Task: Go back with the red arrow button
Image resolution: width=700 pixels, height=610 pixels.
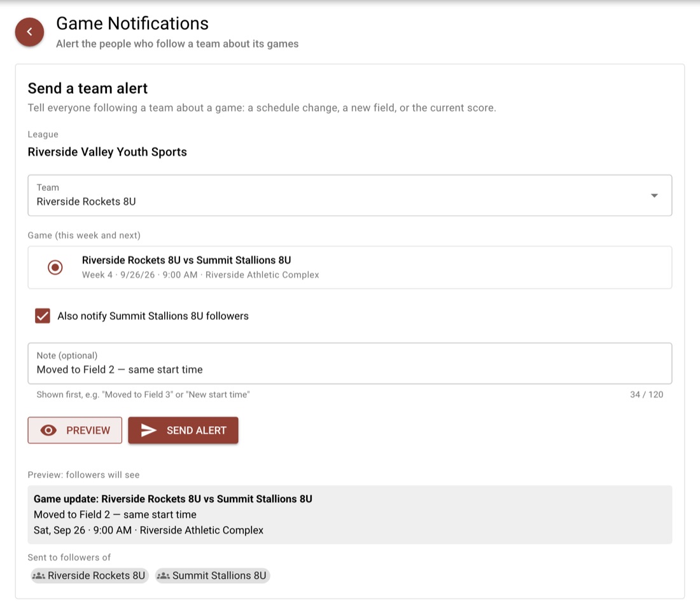Action: pyautogui.click(x=29, y=32)
